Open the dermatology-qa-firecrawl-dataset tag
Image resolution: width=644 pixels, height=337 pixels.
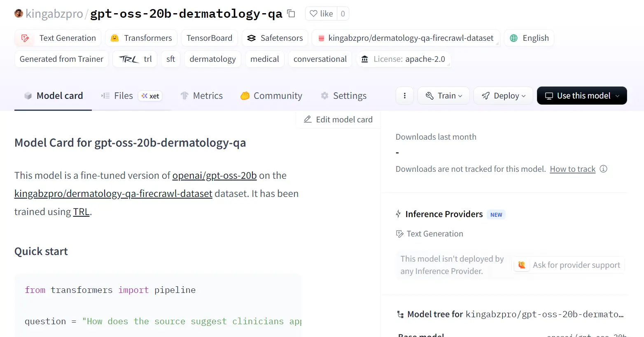pos(406,38)
